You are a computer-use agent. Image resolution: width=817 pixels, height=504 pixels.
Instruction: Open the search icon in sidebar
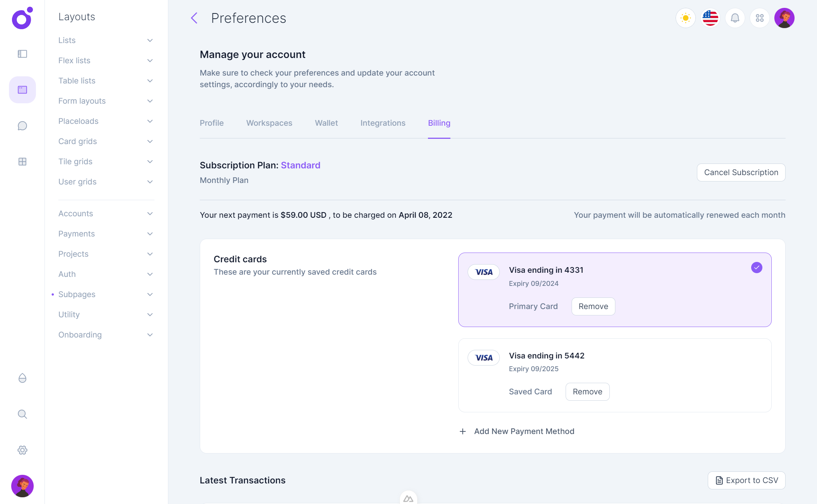22,414
